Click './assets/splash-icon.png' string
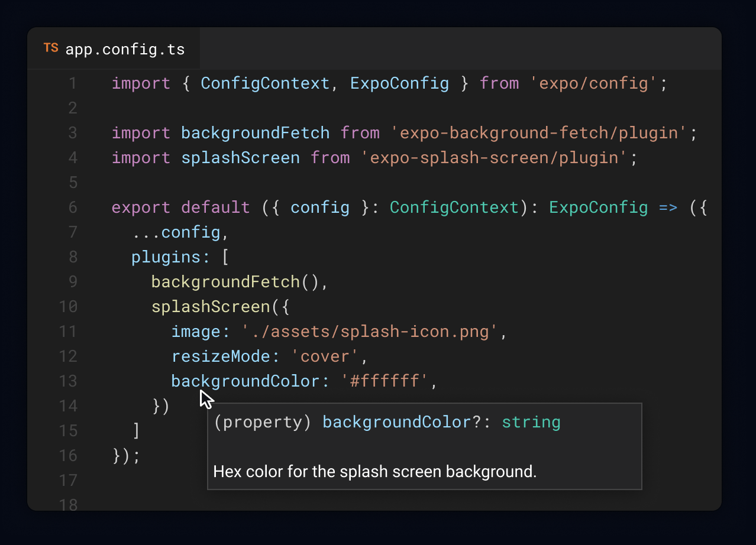The image size is (756, 545). (x=370, y=332)
